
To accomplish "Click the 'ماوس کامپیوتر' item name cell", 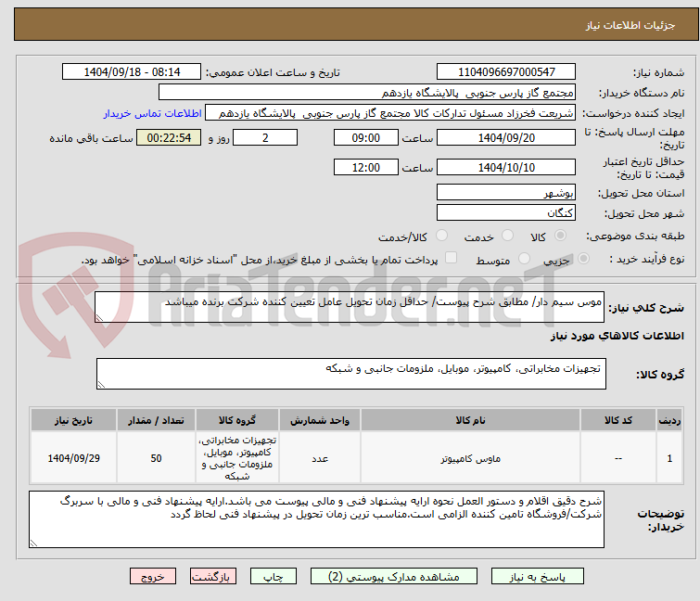I will 471,458.
